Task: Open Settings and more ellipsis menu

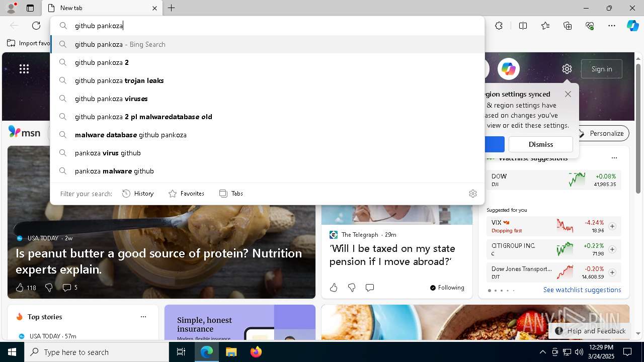Action: coord(612,26)
